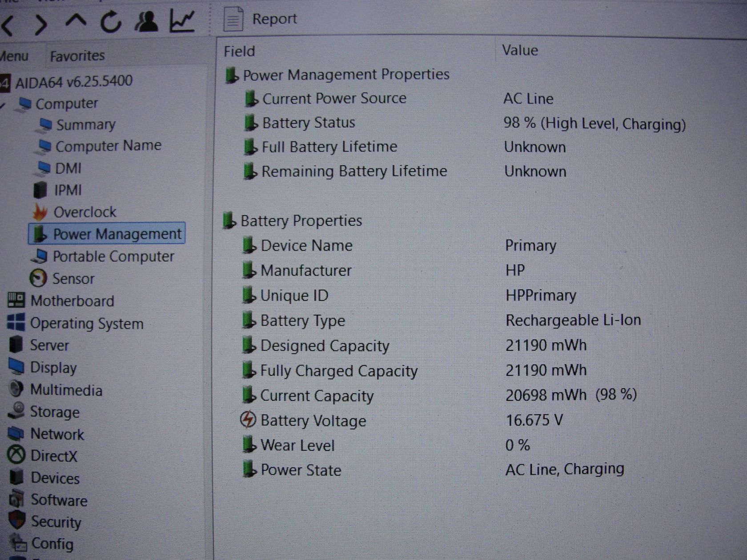Open the graph chart toolbar icon
The image size is (747, 560).
182,21
